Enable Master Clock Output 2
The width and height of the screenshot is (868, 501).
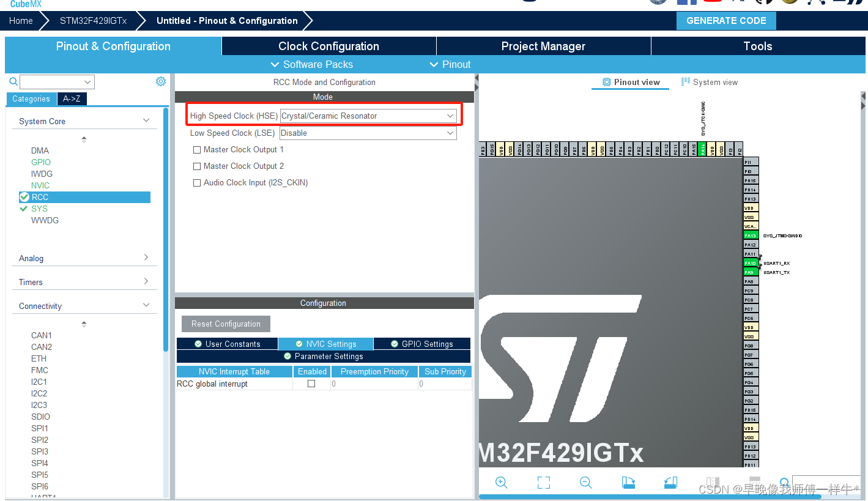[197, 166]
